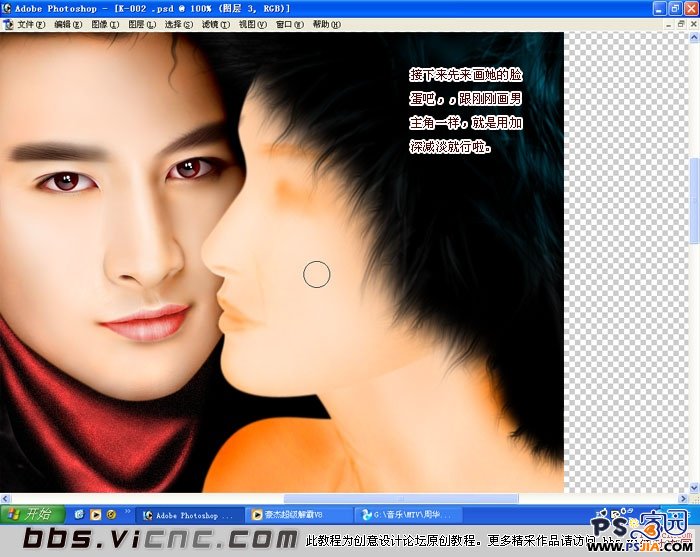This screenshot has width=700, height=557.
Task: Open the 编辑(E) menu
Action: [68, 25]
